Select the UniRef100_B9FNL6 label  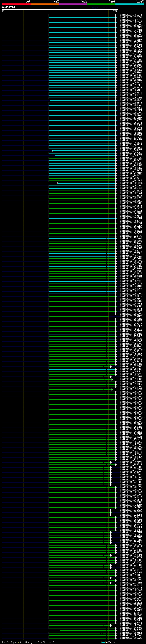131,85
